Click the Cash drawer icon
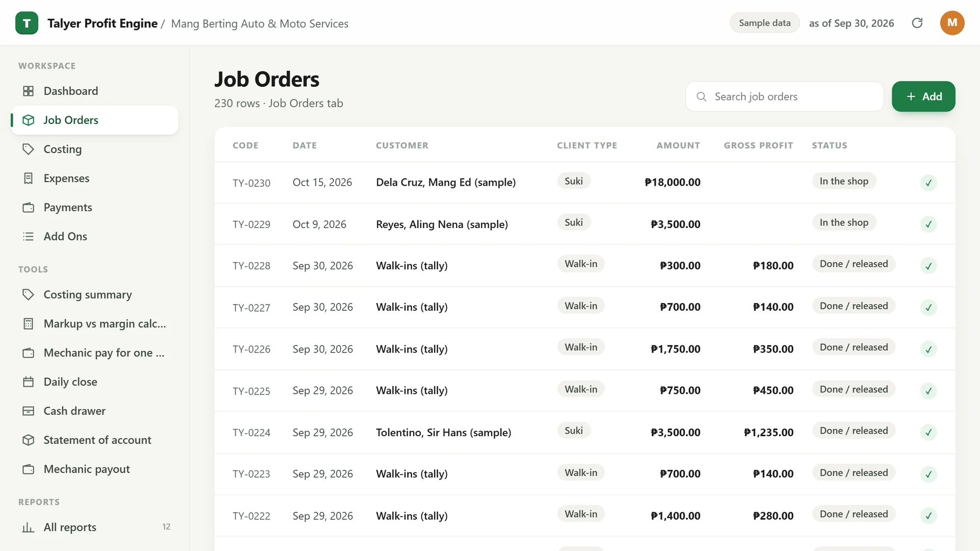980x551 pixels. coord(29,411)
